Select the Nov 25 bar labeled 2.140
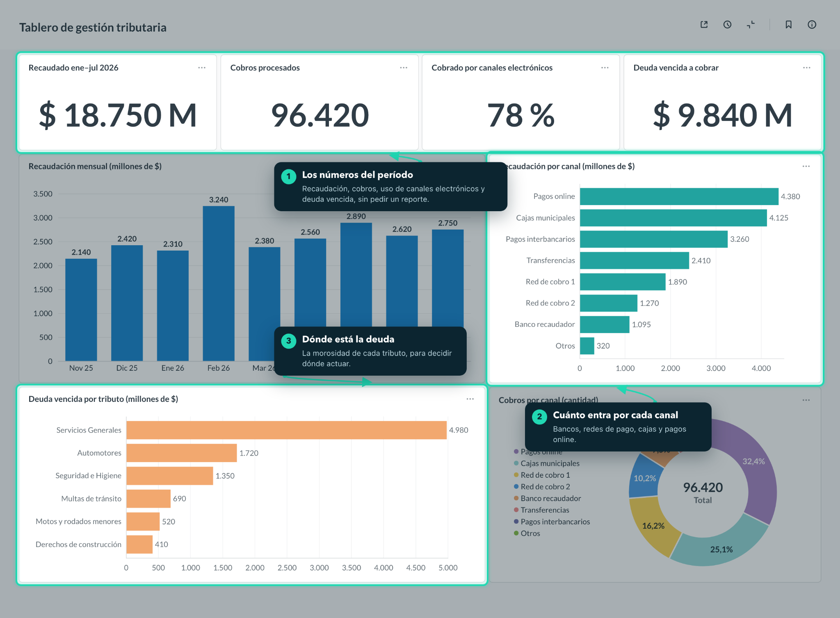Screen dimensions: 840x618 (81, 310)
